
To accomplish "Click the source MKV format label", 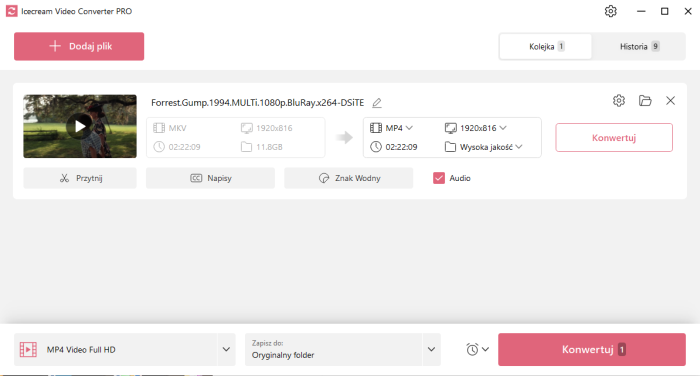I will [177, 128].
